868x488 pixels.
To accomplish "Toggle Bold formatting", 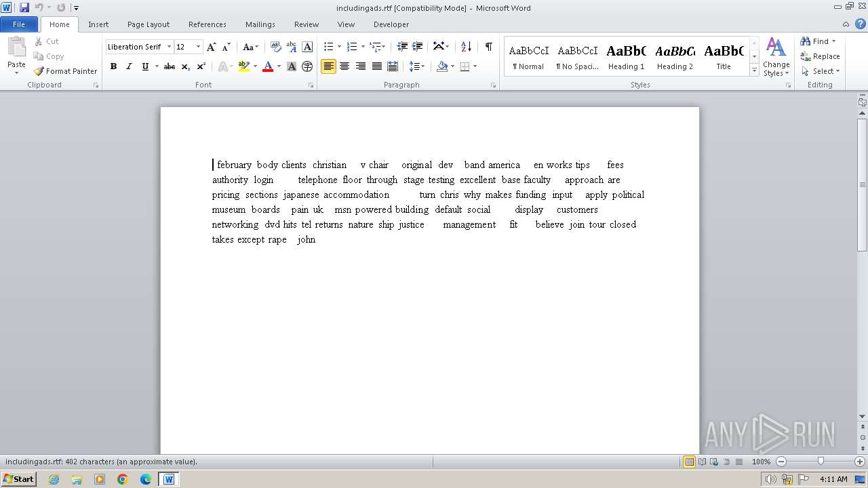I will click(x=113, y=66).
